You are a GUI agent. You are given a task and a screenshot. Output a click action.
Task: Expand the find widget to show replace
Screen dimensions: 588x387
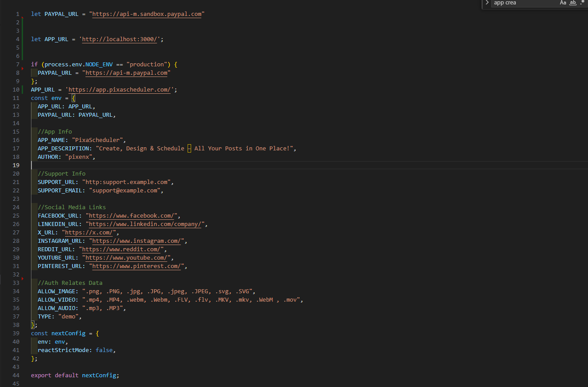click(486, 3)
